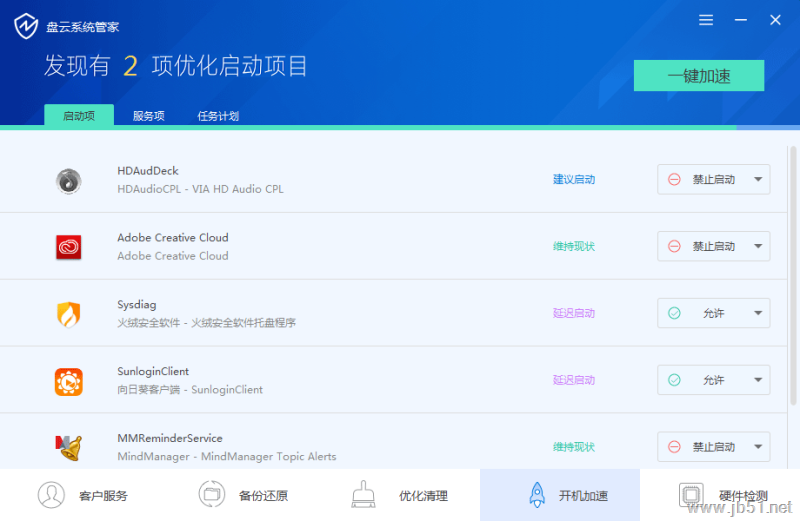Expand dropdown arrow for SunloginClient
This screenshot has height=521, width=800.
coord(758,380)
